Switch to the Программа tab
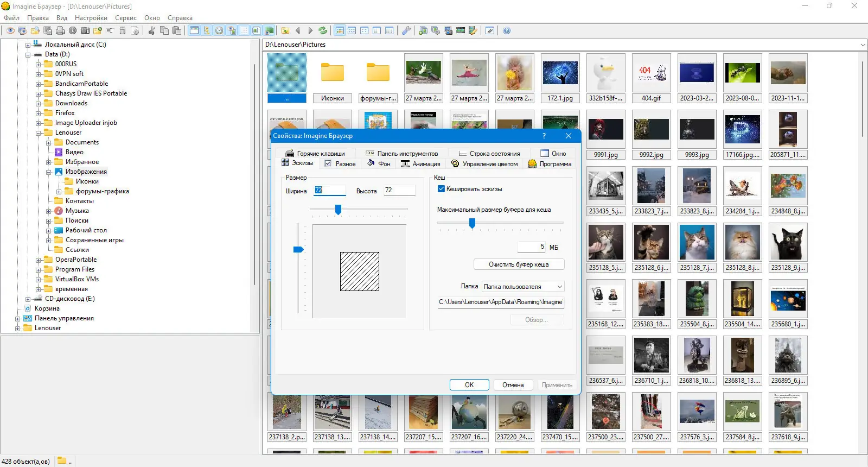This screenshot has height=467, width=868. 550,164
